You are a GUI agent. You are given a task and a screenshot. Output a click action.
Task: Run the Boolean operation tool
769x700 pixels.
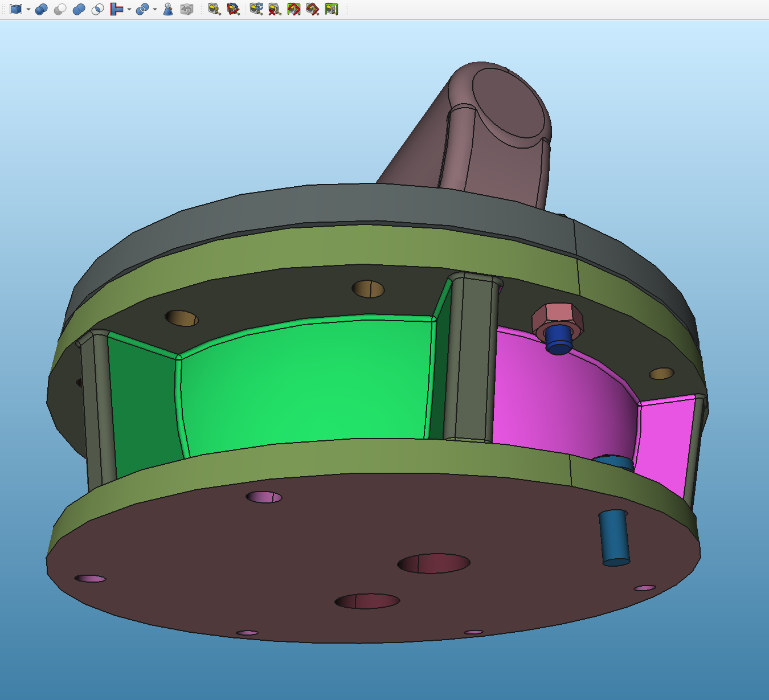tap(41, 9)
